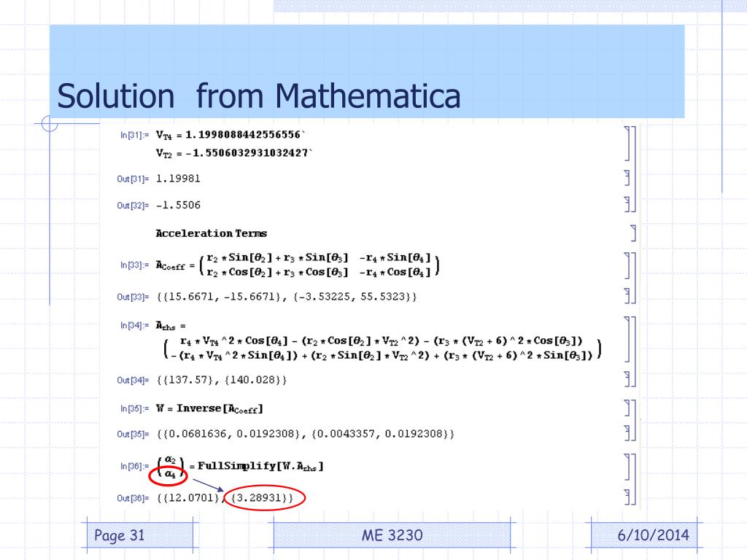Select the Out[34]= cell label

coord(133,381)
